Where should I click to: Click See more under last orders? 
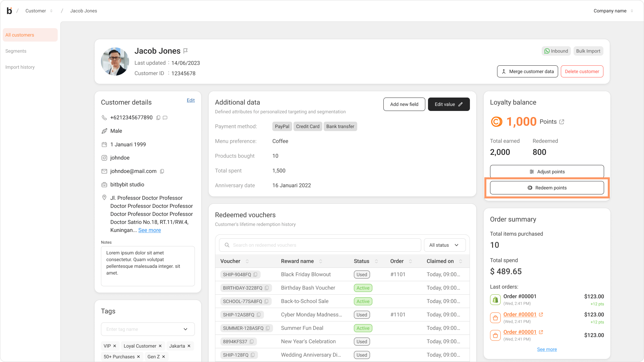pos(547,349)
